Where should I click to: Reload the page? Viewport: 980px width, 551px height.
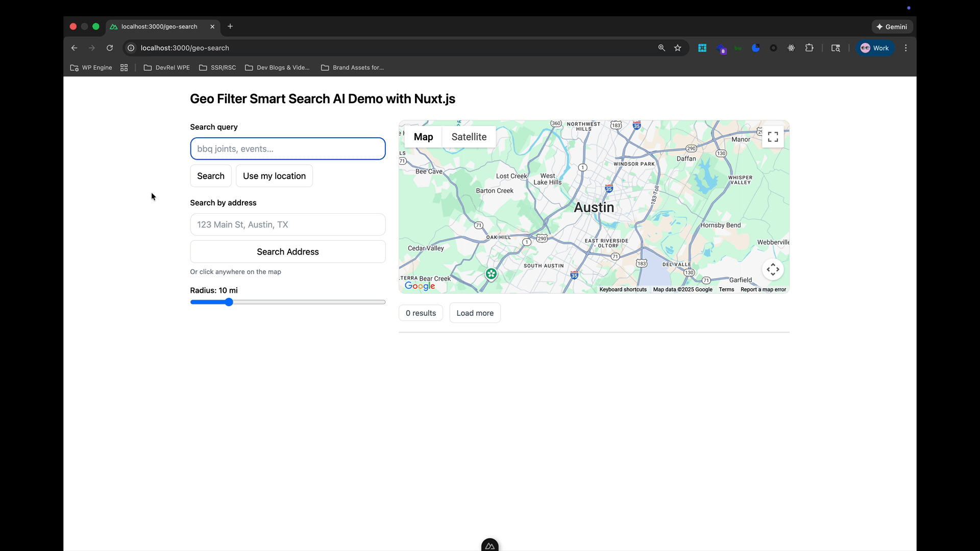point(110,48)
